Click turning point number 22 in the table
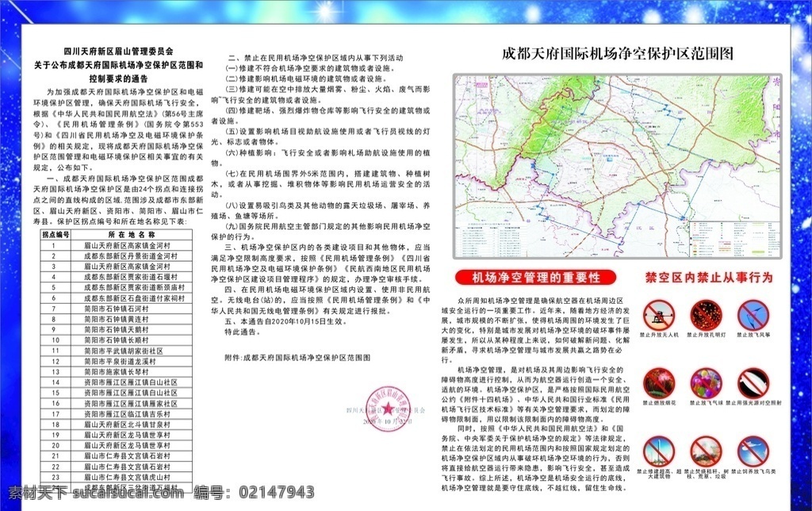Image resolution: width=812 pixels, height=511 pixels. [56, 467]
